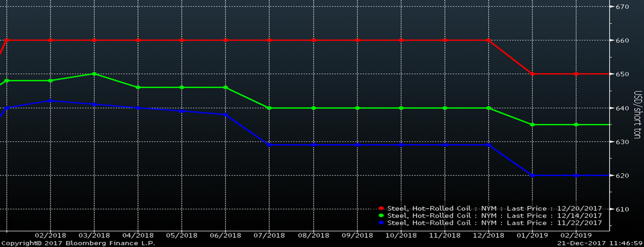Click the blue data point at 07/2018
This screenshot has width=644, height=247.
point(269,145)
